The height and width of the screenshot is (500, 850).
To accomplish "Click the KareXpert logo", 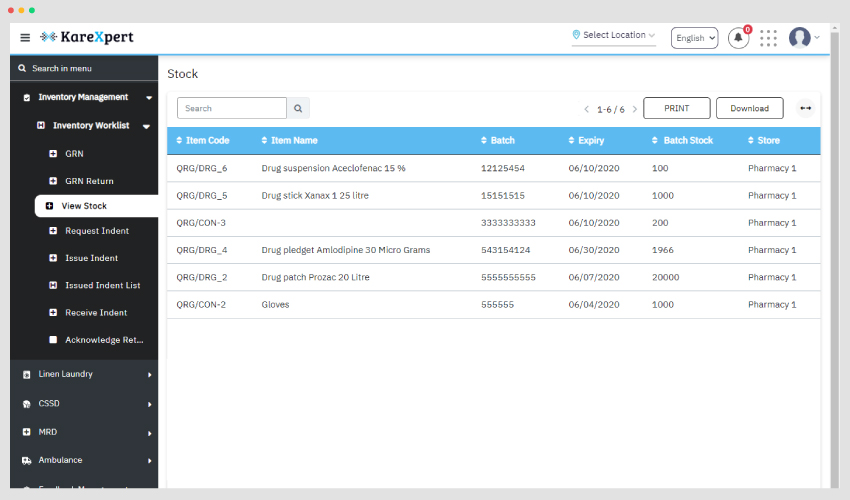I will click(87, 37).
